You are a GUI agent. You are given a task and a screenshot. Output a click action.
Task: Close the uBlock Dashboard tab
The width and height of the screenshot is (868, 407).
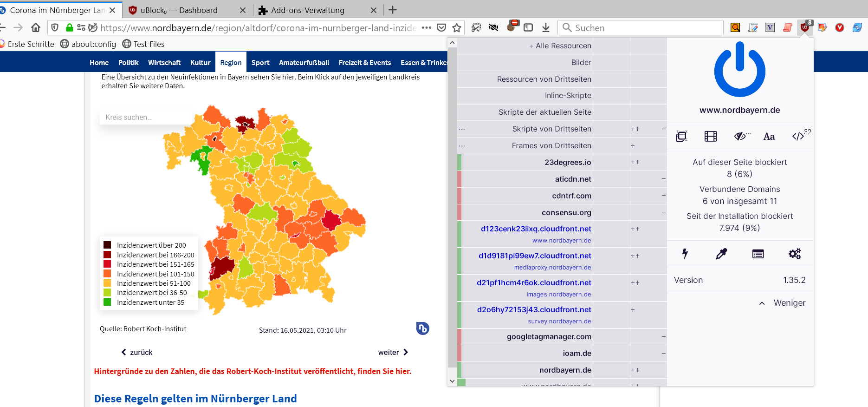[x=242, y=10]
